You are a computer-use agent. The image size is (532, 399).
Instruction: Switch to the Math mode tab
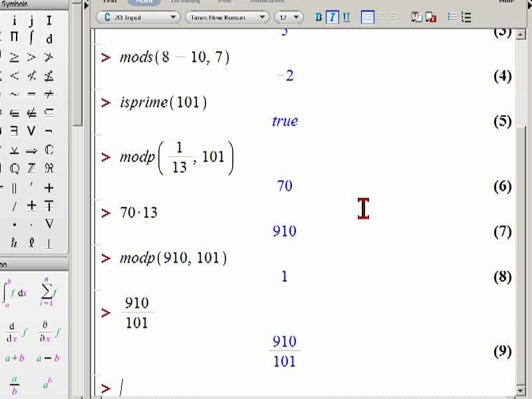tap(144, 2)
